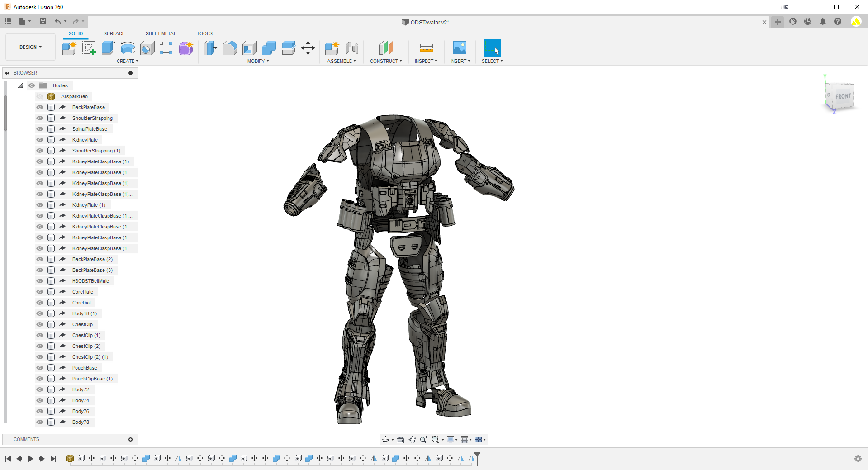This screenshot has height=470, width=868.
Task: Collapse the BROWSER panel arrows
Action: coord(7,73)
